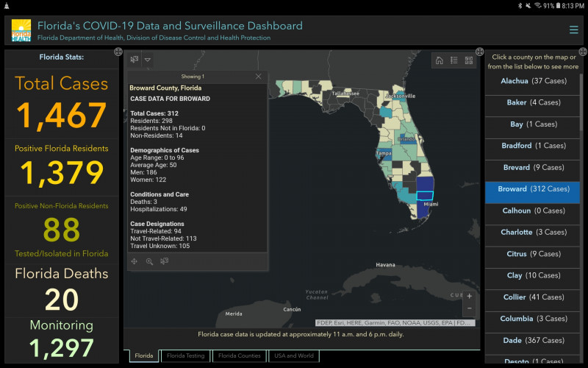Expand the selection tool dropdown arrow
This screenshot has height=368, width=588.
(148, 60)
